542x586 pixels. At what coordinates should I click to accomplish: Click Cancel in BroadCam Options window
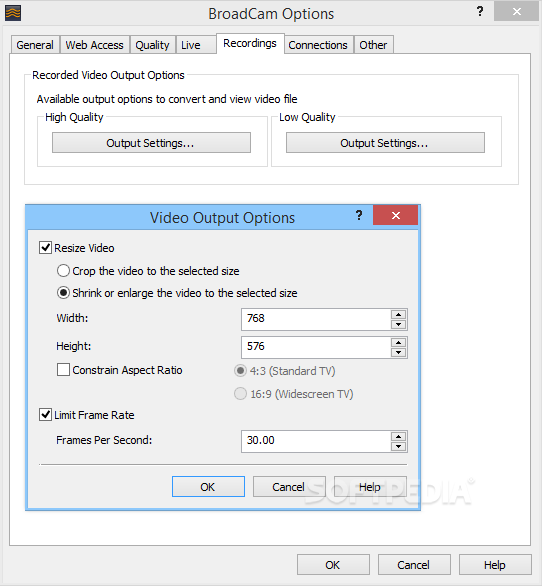pyautogui.click(x=414, y=565)
